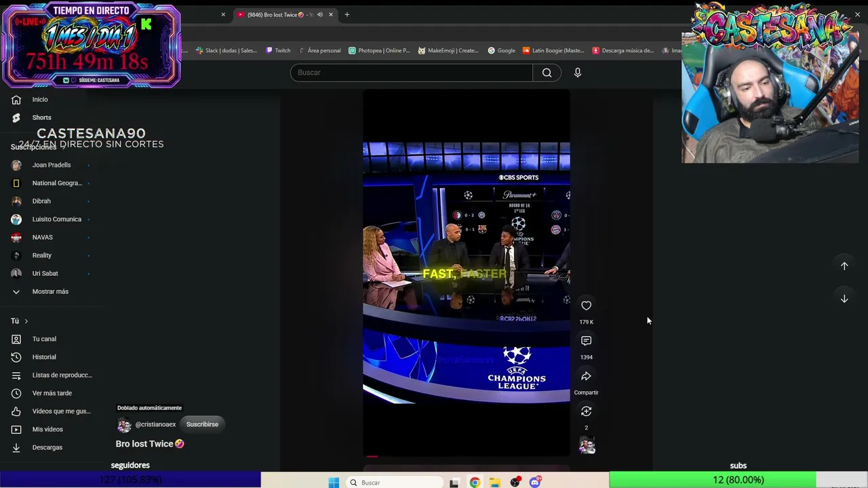Open the Short's audio source thumbnail
868x488 pixels.
tap(587, 445)
